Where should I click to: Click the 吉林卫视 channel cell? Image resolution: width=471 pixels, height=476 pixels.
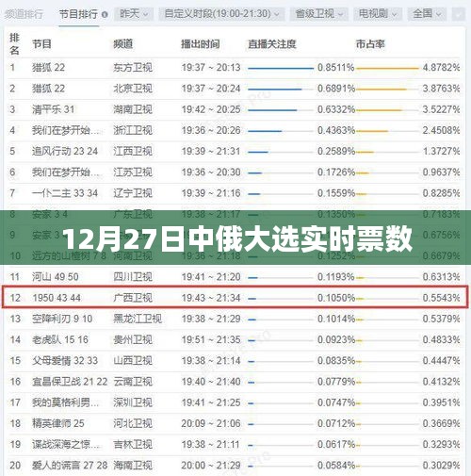click(x=133, y=444)
